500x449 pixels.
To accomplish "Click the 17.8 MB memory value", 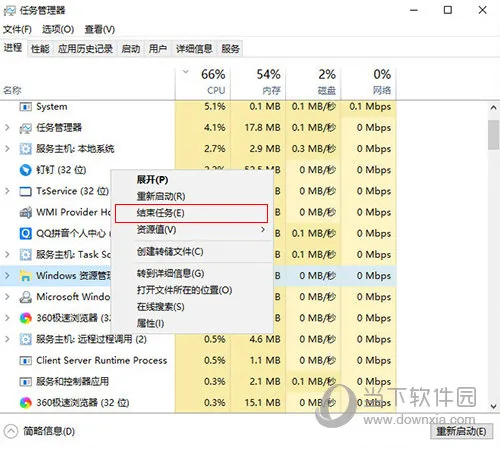I will [x=262, y=128].
